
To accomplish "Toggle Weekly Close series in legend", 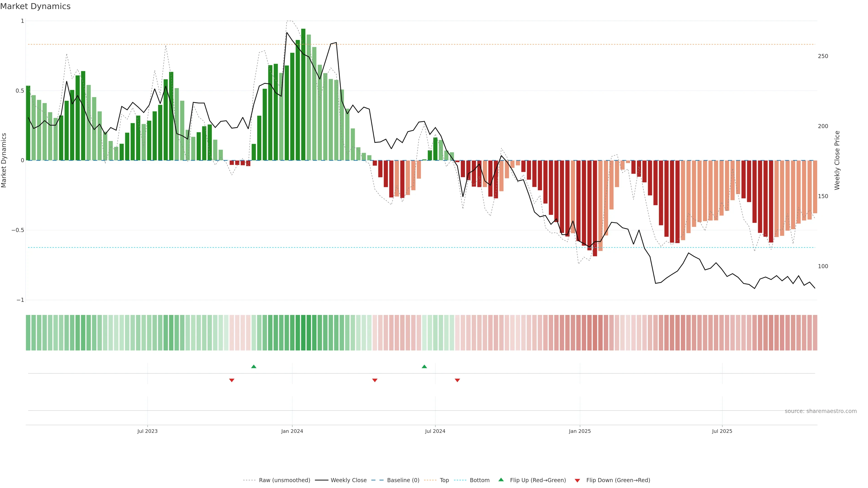I will point(348,480).
